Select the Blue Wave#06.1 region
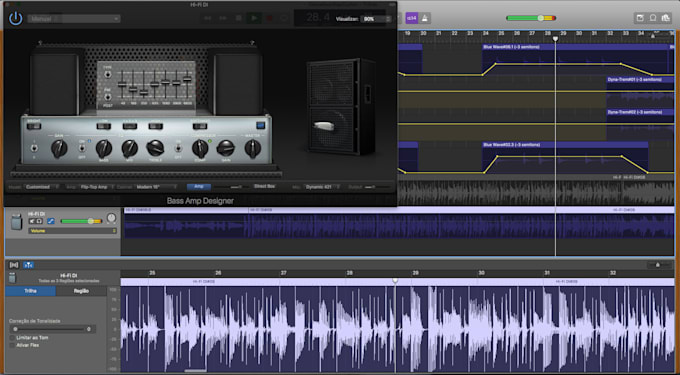The height and width of the screenshot is (375, 680). 576,59
